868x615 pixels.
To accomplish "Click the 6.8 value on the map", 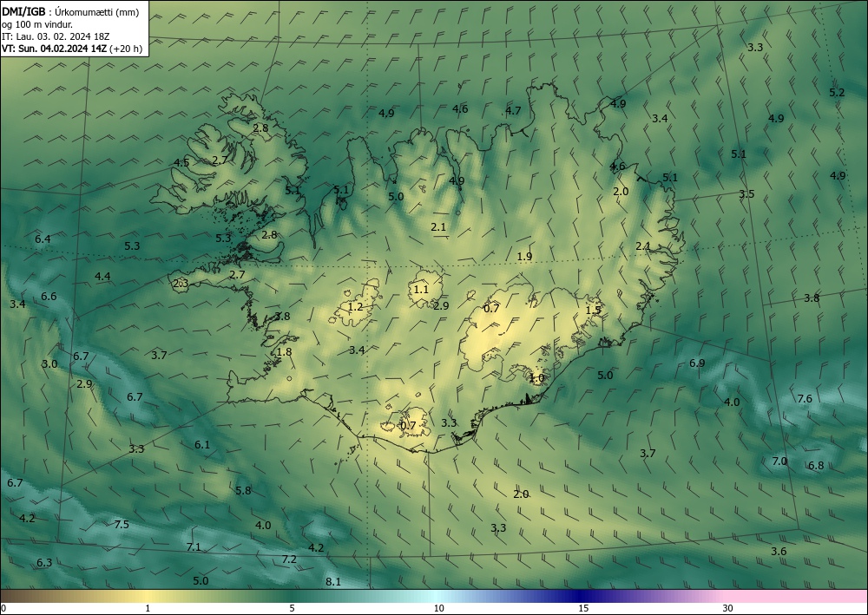I will [x=816, y=465].
